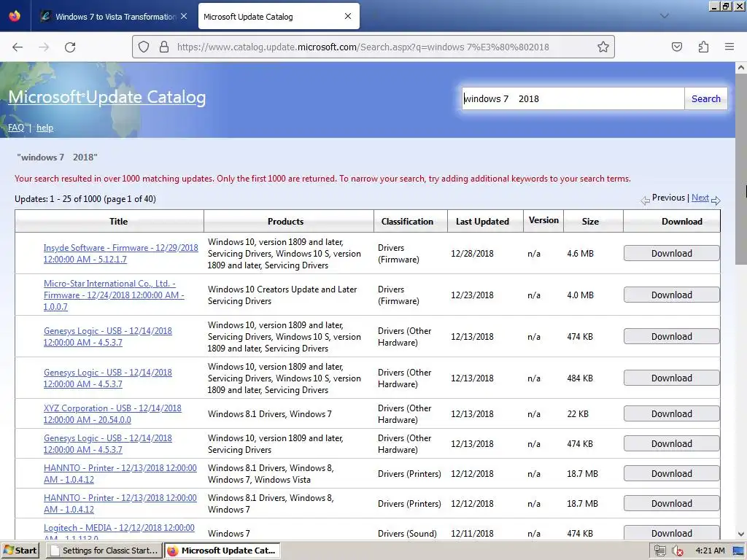Select Microsoft Update Catalog taskbar button
Viewport: 747px width, 560px height.
click(x=222, y=551)
